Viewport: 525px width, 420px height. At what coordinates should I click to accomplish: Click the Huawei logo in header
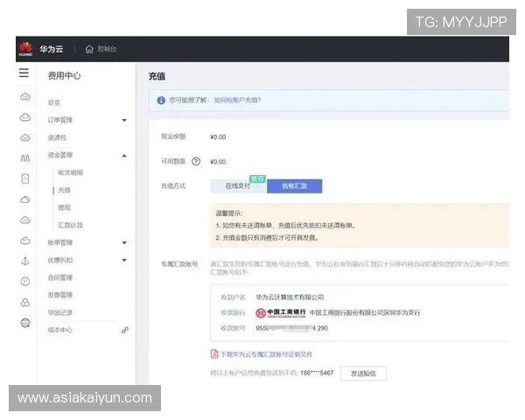[25, 49]
